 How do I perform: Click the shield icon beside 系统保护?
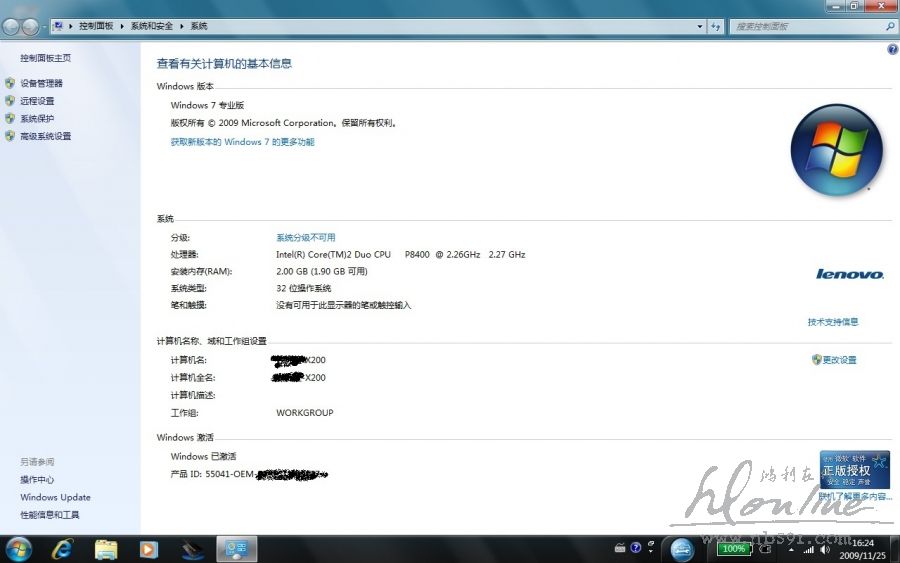(10, 119)
